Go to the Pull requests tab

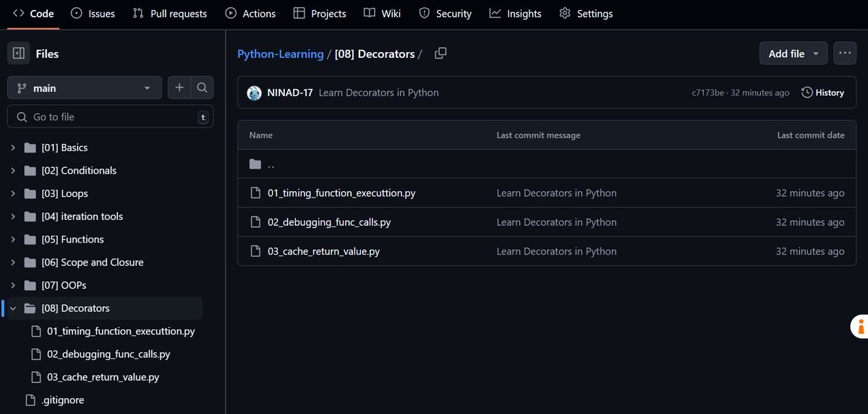point(170,13)
